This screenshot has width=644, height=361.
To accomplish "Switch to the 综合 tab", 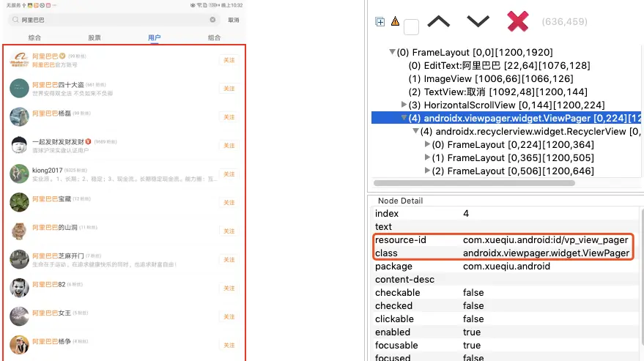I will (34, 37).
